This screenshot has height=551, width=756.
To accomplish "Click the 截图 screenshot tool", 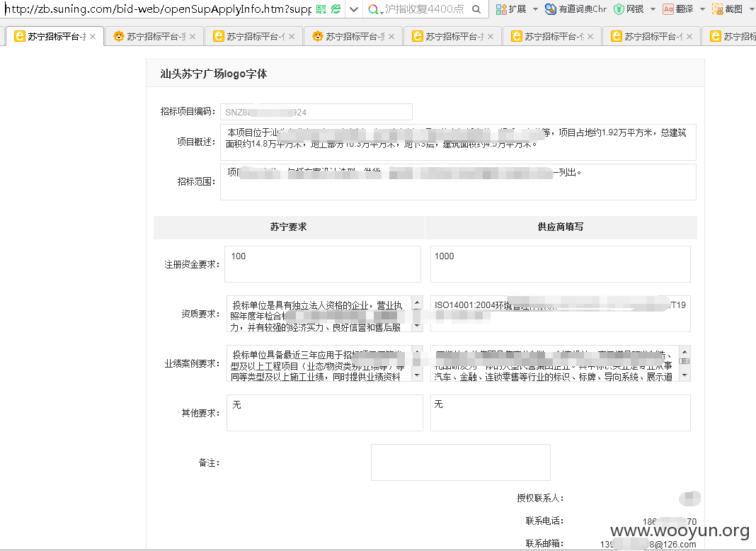I will coord(728,9).
